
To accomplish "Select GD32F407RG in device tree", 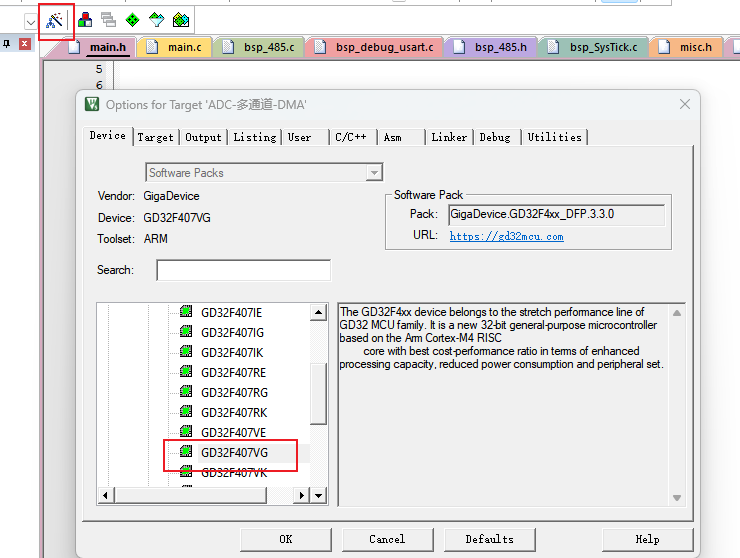I will (x=235, y=393).
